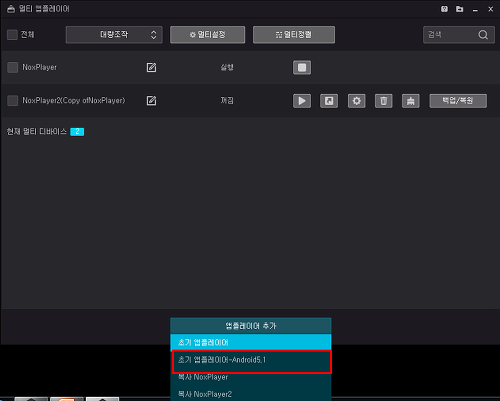Close the multi-player window
Image resolution: width=500 pixels, height=401 pixels.
click(x=491, y=9)
